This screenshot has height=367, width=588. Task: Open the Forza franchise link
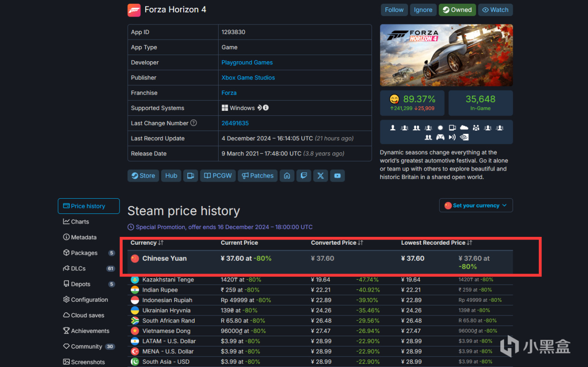click(229, 93)
